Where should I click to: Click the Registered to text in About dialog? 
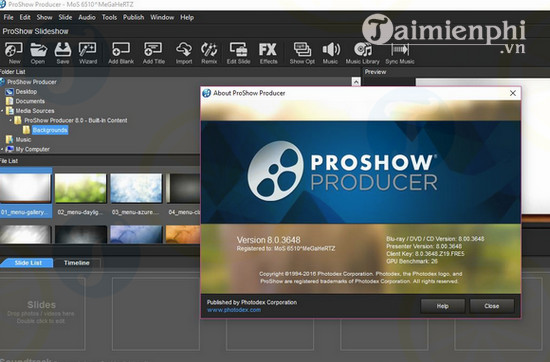click(286, 248)
